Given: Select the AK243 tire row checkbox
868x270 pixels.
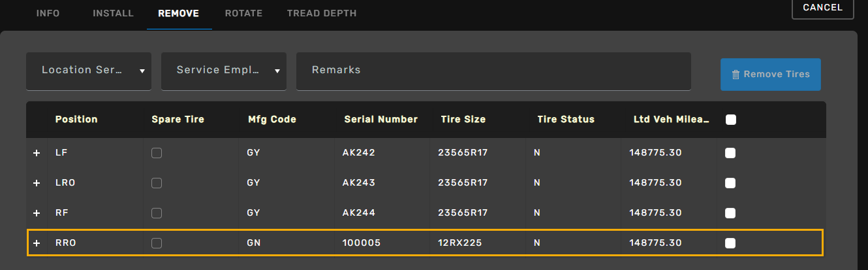Looking at the screenshot, I should [730, 183].
